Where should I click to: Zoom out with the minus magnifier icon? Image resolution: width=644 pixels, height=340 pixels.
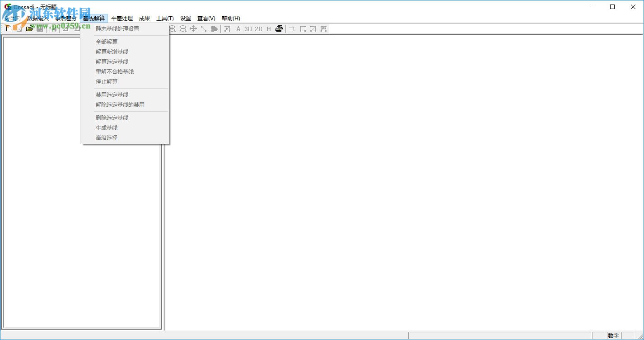point(183,29)
